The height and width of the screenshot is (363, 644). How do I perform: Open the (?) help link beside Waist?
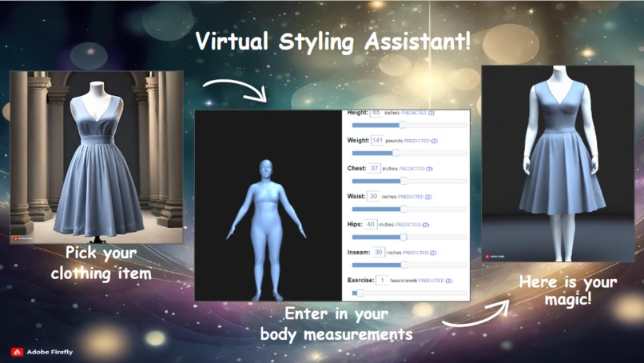[428, 197]
